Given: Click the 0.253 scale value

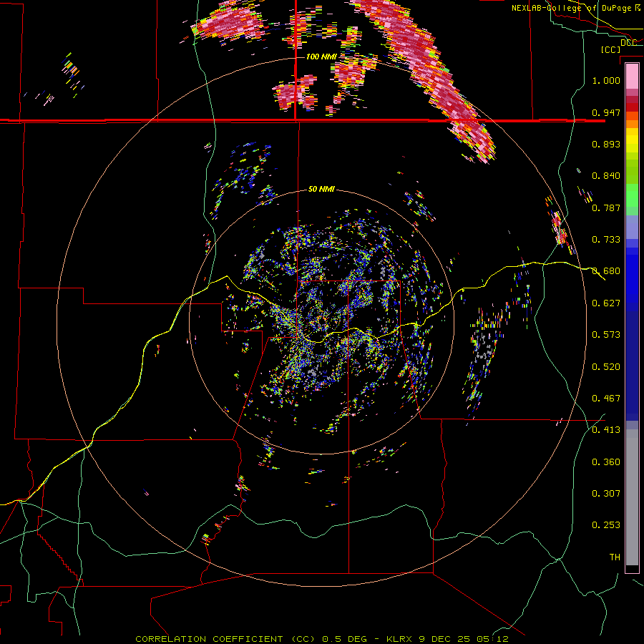Looking at the screenshot, I should pos(606,525).
